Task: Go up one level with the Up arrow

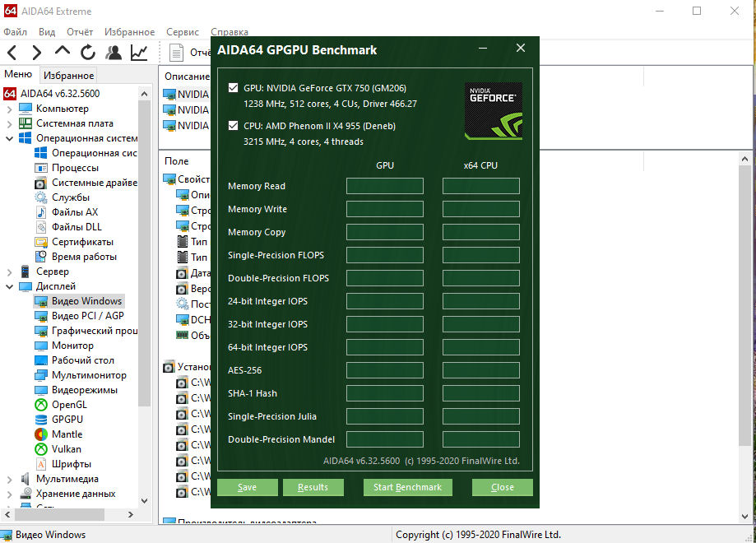Action: click(x=63, y=51)
